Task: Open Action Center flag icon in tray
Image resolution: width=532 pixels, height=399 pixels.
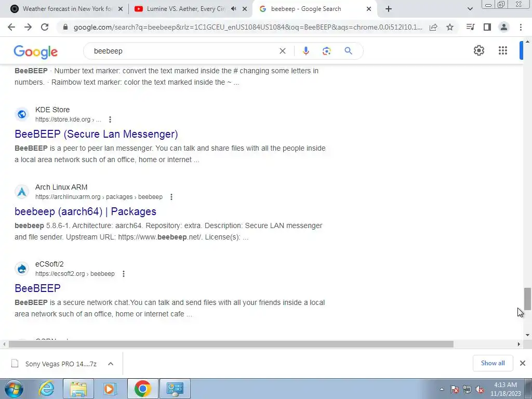Action: (x=455, y=389)
